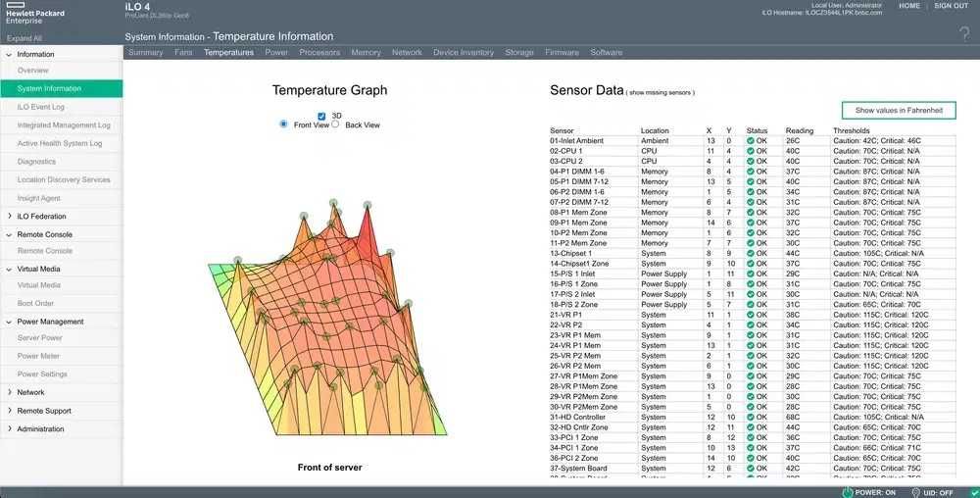Open the Memory tab
Screen dimensions: 980x498
[x=366, y=53]
